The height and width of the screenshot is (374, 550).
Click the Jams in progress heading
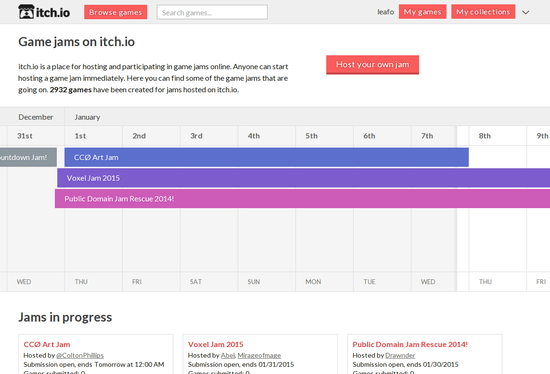point(65,317)
